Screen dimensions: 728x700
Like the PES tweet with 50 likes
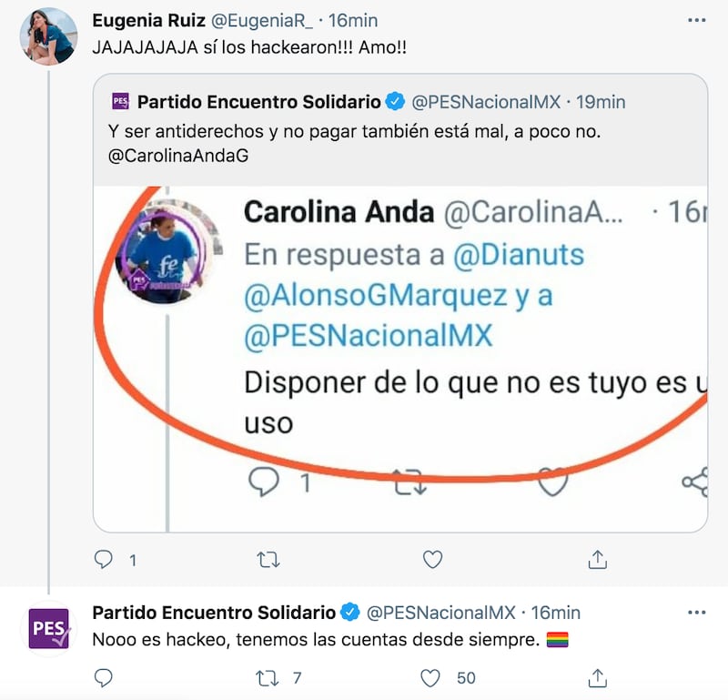click(430, 678)
